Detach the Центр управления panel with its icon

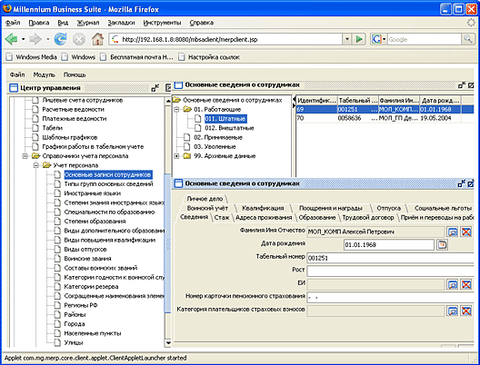click(x=155, y=88)
